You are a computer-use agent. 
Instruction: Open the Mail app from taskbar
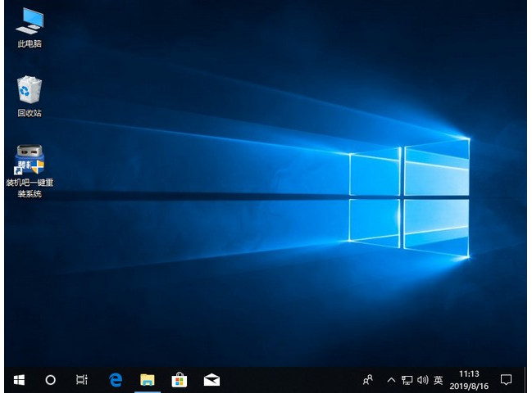point(211,380)
